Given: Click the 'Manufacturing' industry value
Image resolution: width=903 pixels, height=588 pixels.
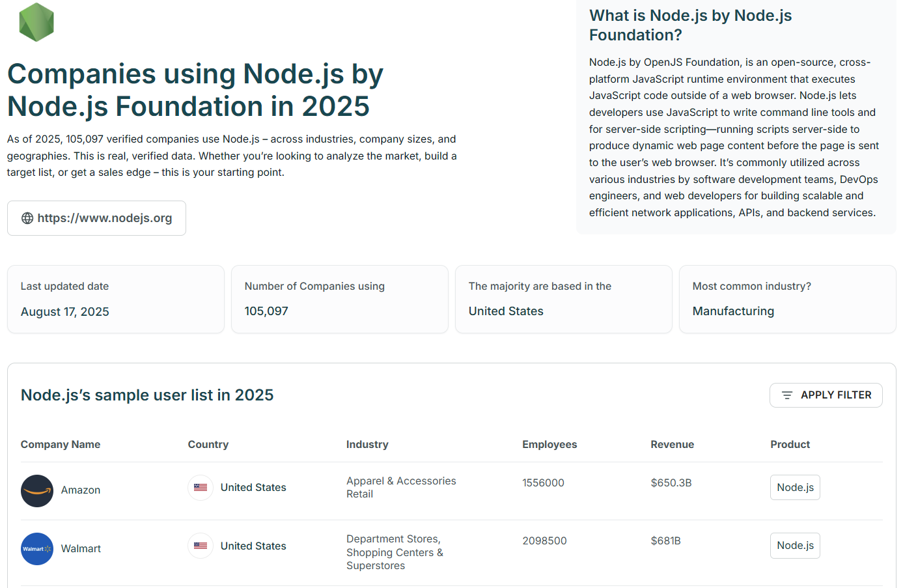Looking at the screenshot, I should [x=733, y=311].
